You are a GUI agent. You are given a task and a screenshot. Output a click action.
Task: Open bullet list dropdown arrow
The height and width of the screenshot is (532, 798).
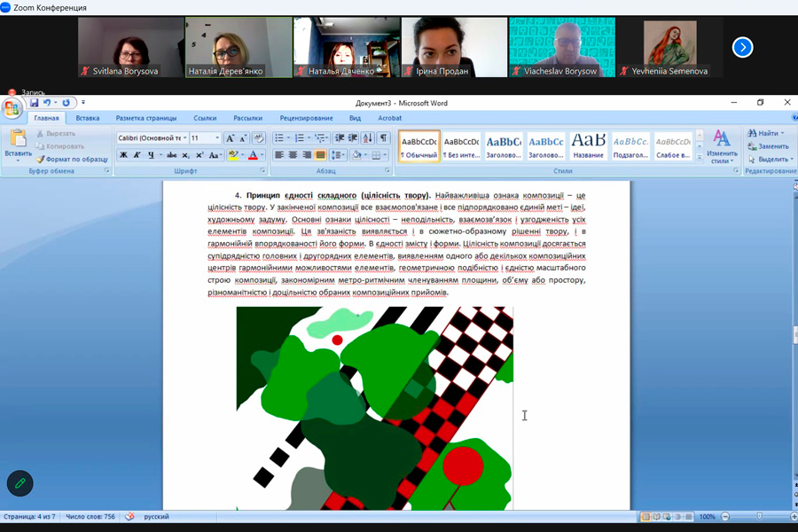click(x=288, y=138)
